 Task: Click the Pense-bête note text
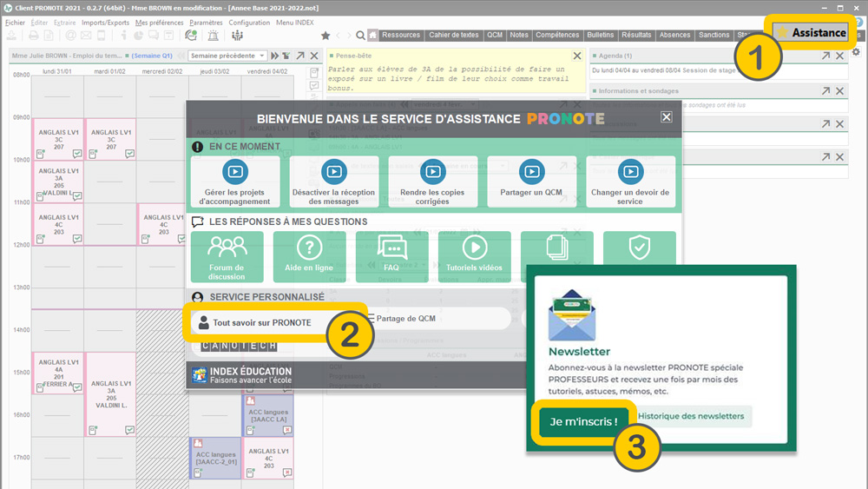coord(448,78)
